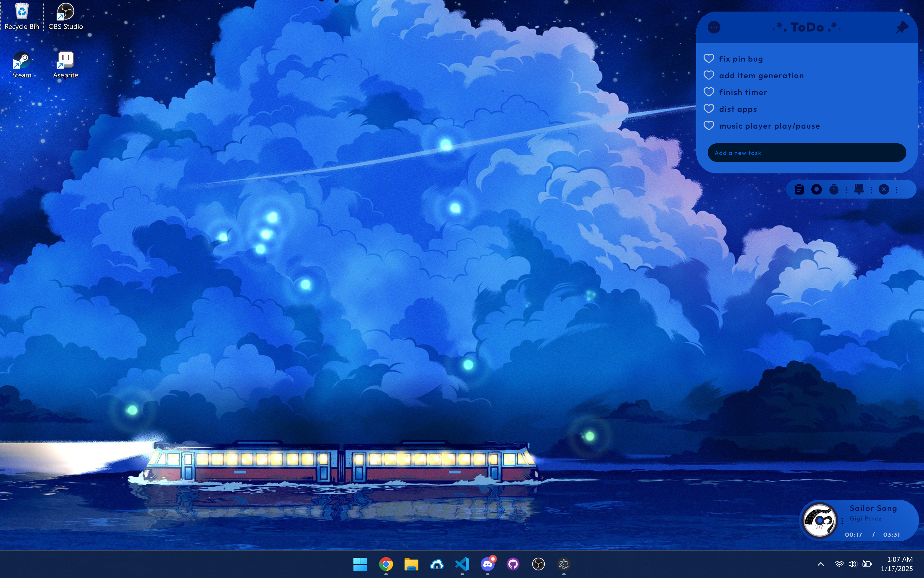Select the OBS Studio desktop shortcut
The height and width of the screenshot is (578, 924).
(66, 16)
